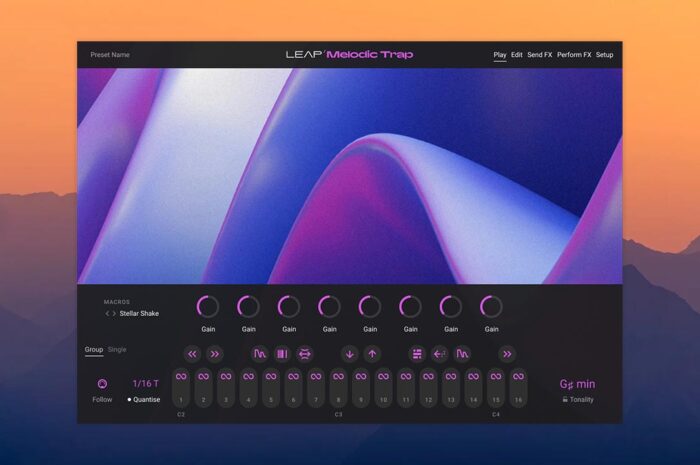This screenshot has height=465, width=700.
Task: Click the down arrow icon above pad 8
Action: coord(350,354)
